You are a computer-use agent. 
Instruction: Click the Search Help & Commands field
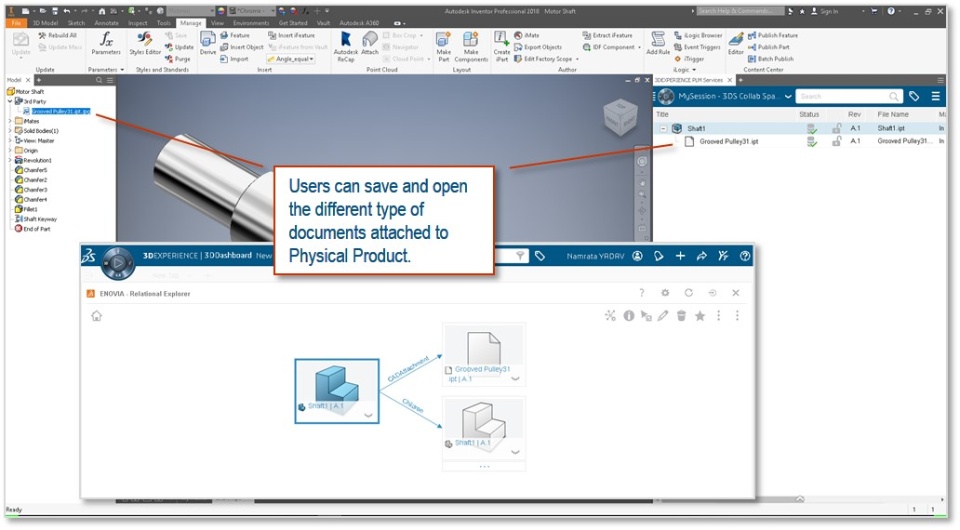[740, 11]
